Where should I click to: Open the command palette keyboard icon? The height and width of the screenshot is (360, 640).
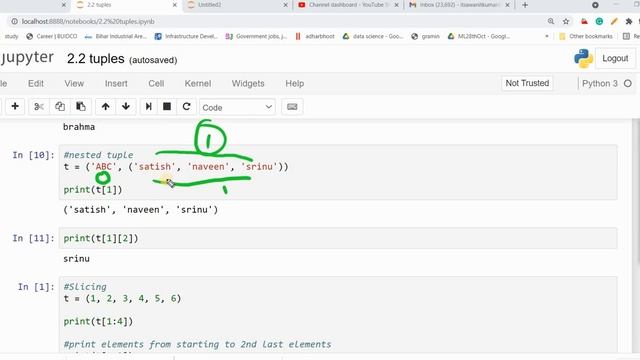(x=292, y=107)
